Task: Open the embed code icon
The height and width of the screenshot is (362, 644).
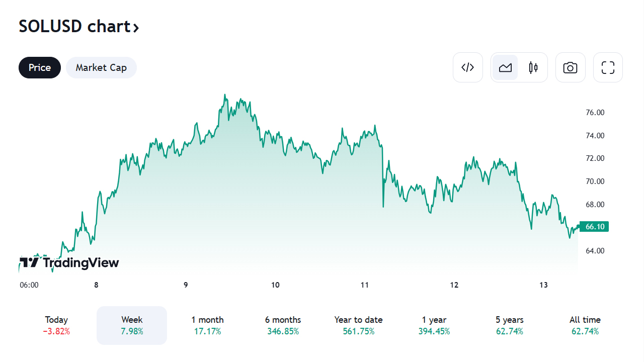Action: point(468,67)
